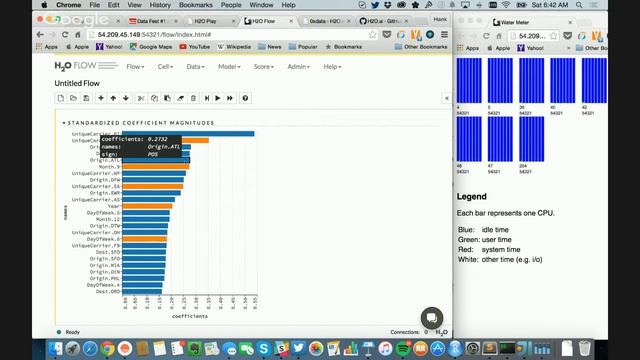Switch to the 0xdata - H2O tab

(x=325, y=21)
